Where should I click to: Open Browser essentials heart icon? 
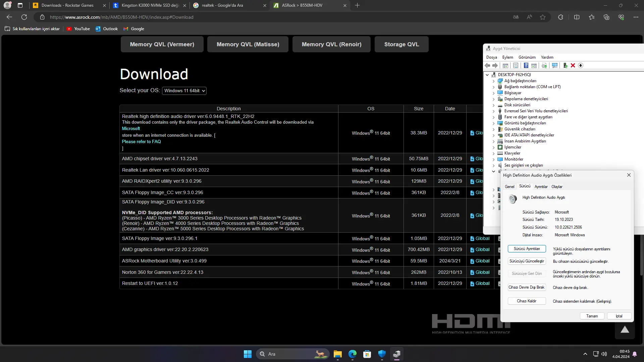click(x=621, y=17)
